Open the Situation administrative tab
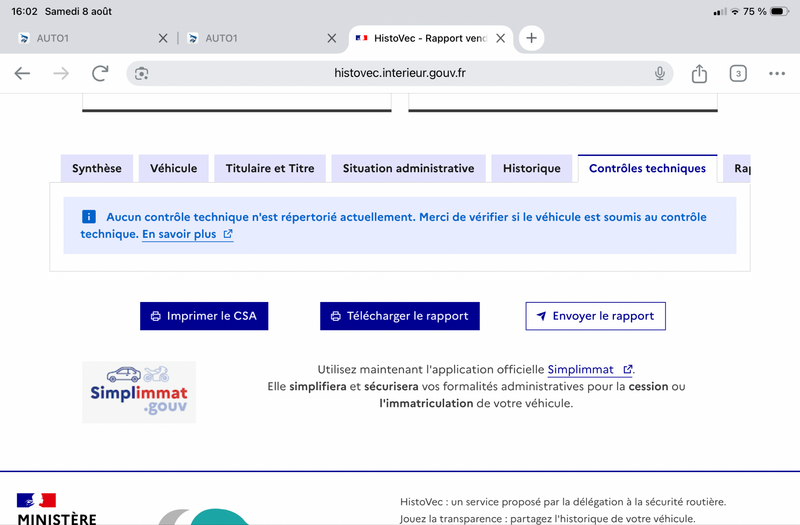 409,168
